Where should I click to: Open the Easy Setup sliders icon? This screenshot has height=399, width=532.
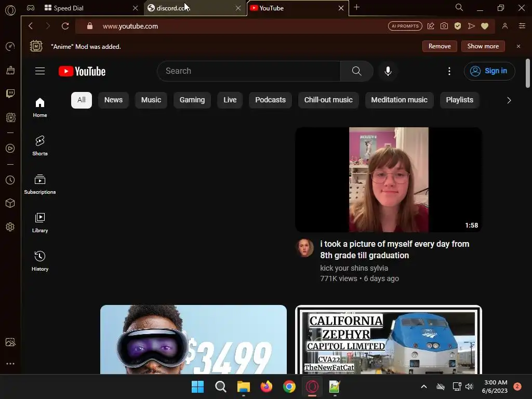click(x=522, y=26)
